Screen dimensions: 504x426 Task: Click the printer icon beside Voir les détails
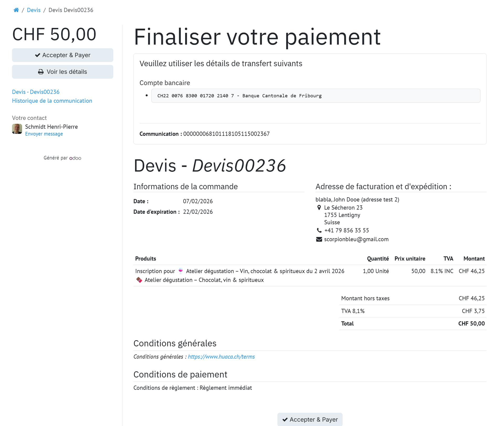(x=41, y=72)
